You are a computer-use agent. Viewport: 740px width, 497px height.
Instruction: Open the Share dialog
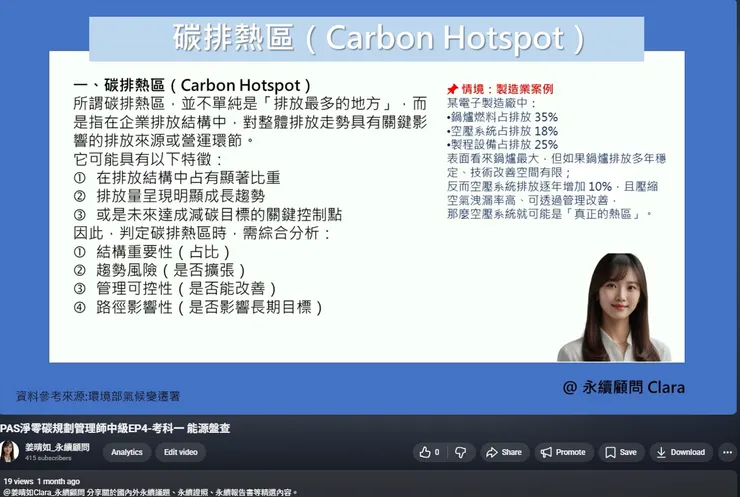(x=504, y=452)
